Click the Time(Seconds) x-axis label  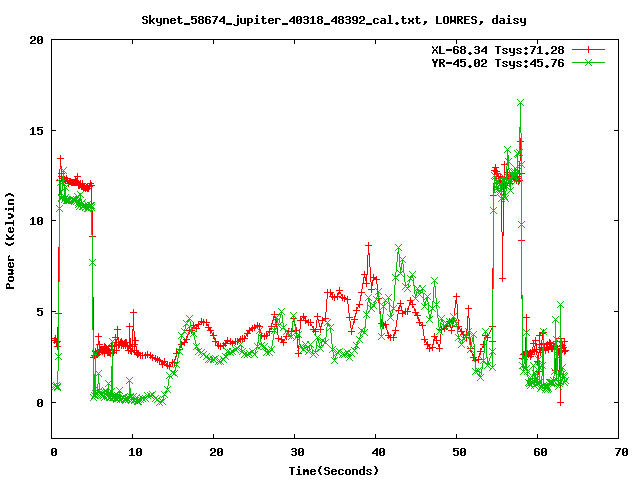pos(334,471)
